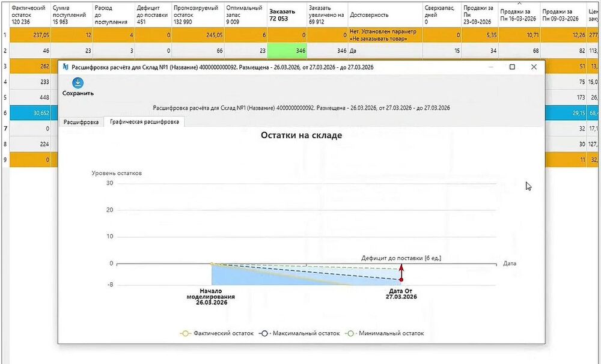Image resolution: width=601 pixels, height=364 pixels.
Task: Click the chart start point at Начало моделирования
Action: pos(212,264)
